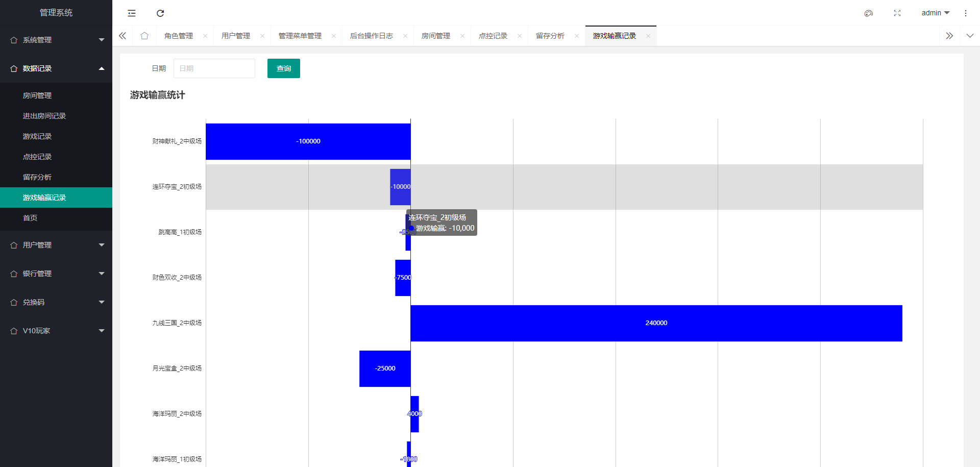Expand the V10玩家 sidebar section
This screenshot has width=980, height=467.
pos(56,331)
